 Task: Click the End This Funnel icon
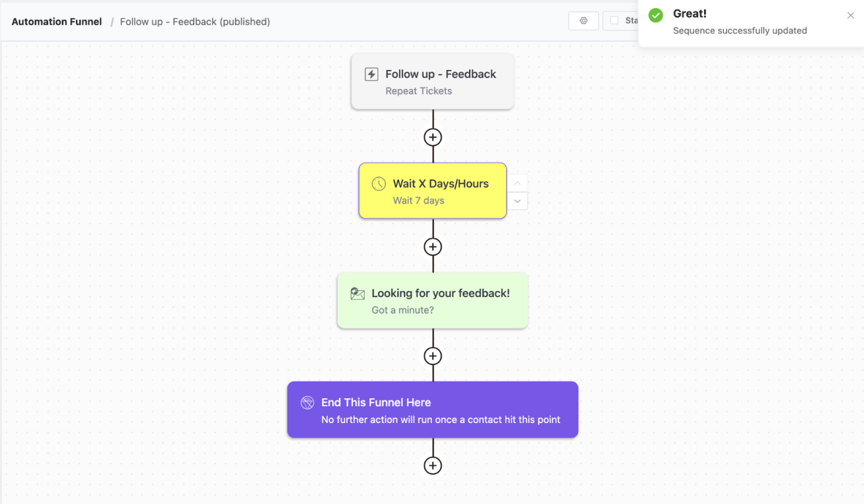click(x=307, y=403)
